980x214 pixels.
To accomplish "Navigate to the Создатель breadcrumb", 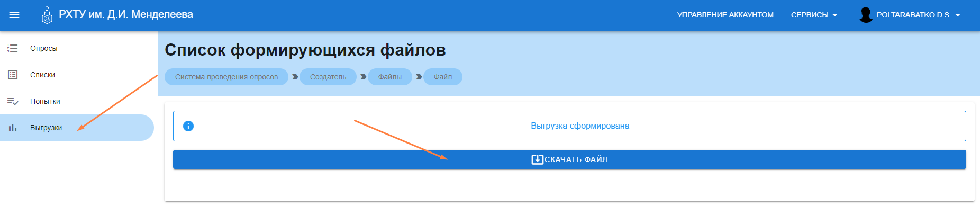I will (x=328, y=77).
